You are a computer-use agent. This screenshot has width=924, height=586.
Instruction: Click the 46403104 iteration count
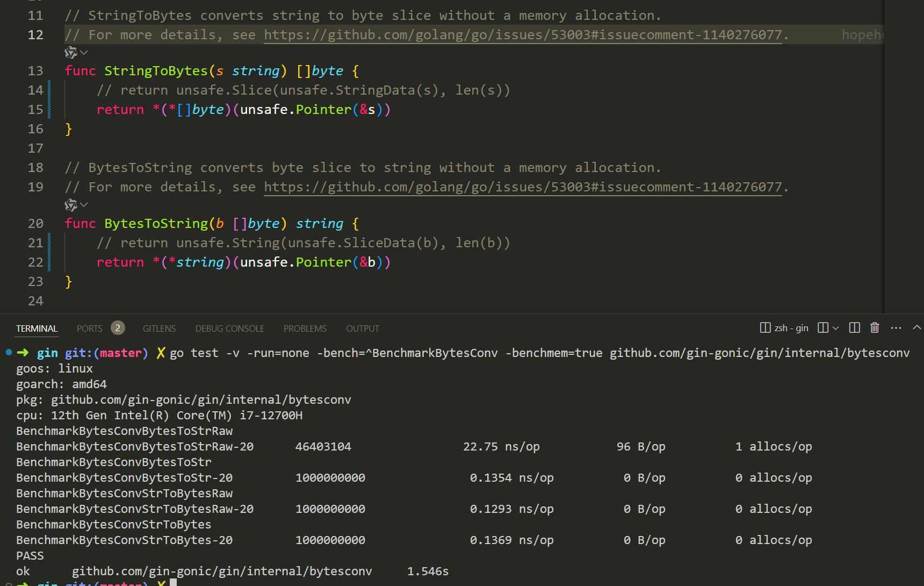[323, 447]
